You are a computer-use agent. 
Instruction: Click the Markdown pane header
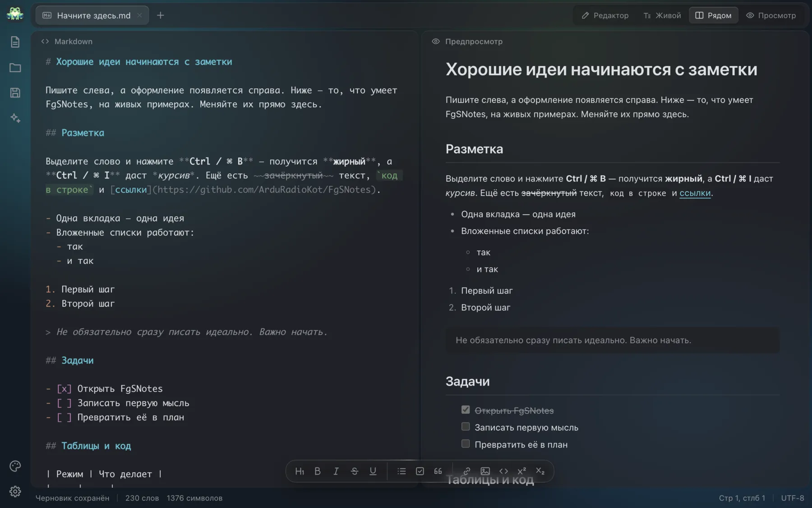tap(67, 41)
